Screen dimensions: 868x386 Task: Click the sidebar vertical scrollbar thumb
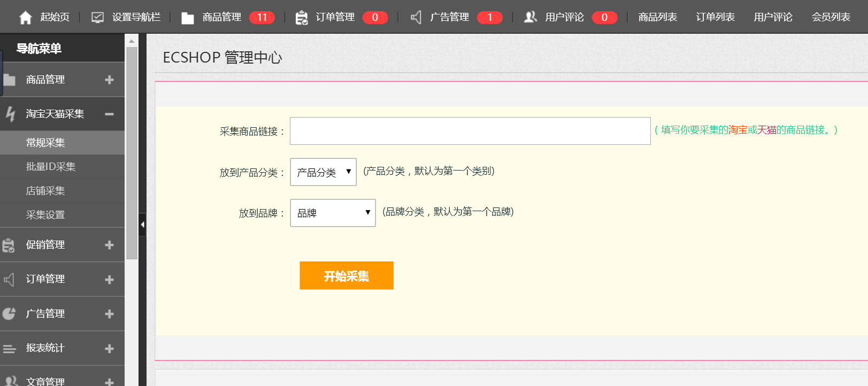132,153
